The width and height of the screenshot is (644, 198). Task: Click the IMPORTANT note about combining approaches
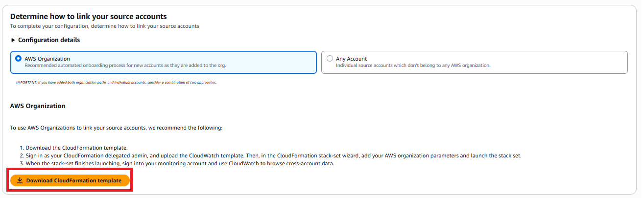click(117, 82)
